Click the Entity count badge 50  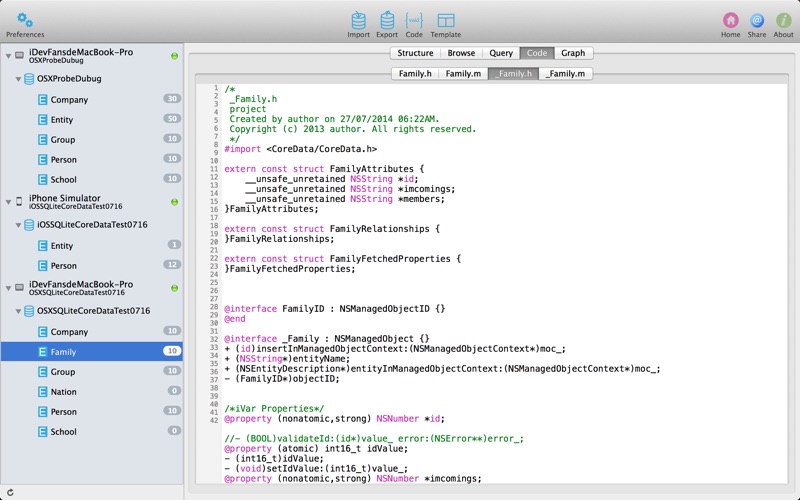click(x=172, y=119)
